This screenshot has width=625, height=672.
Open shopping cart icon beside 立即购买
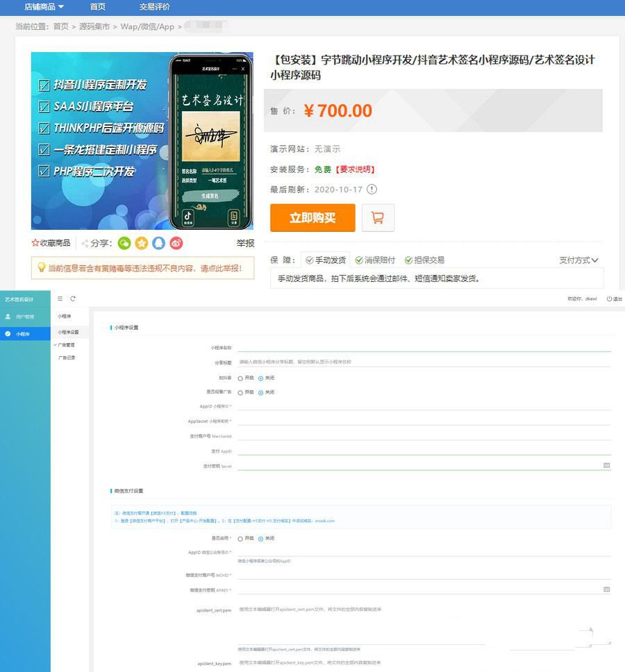click(376, 218)
